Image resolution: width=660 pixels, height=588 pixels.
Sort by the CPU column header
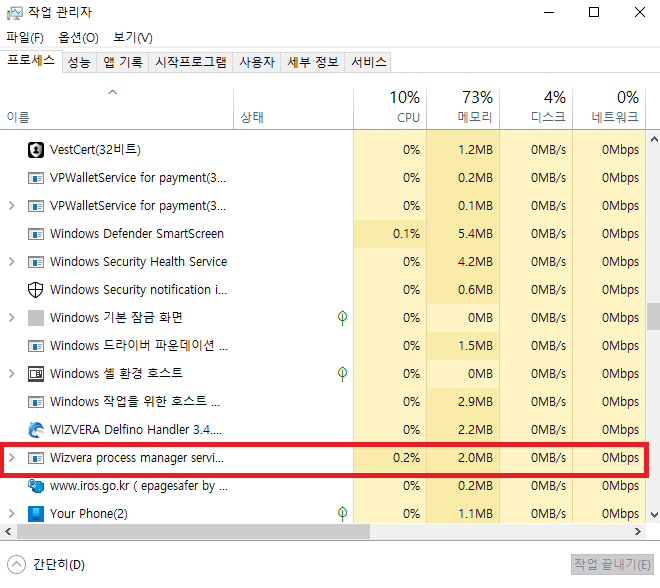390,108
